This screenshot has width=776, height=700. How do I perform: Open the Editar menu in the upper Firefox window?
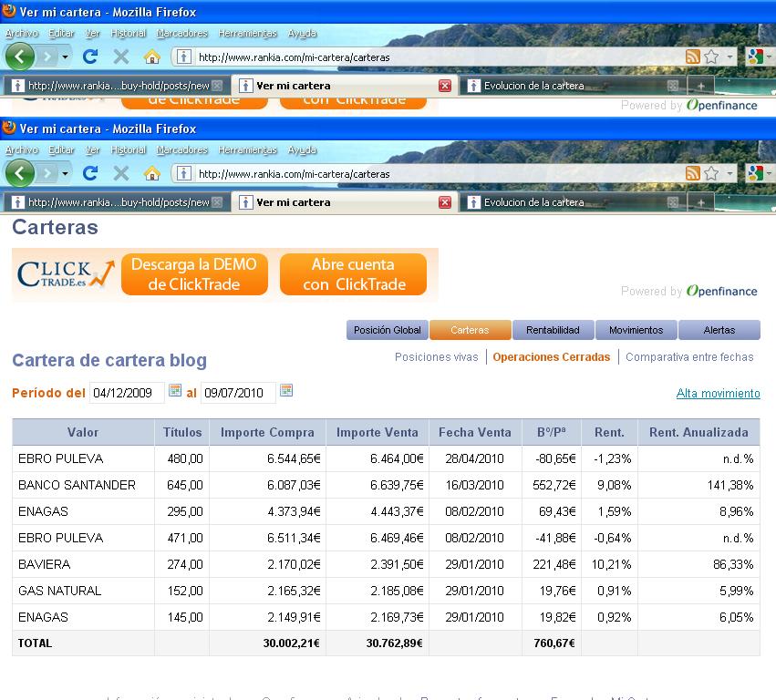pyautogui.click(x=61, y=33)
